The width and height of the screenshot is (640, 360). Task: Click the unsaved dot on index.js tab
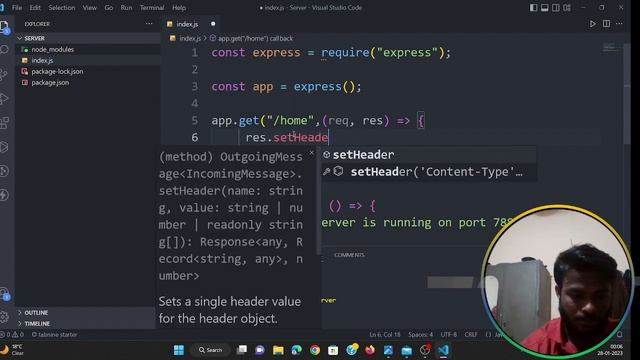[213, 24]
